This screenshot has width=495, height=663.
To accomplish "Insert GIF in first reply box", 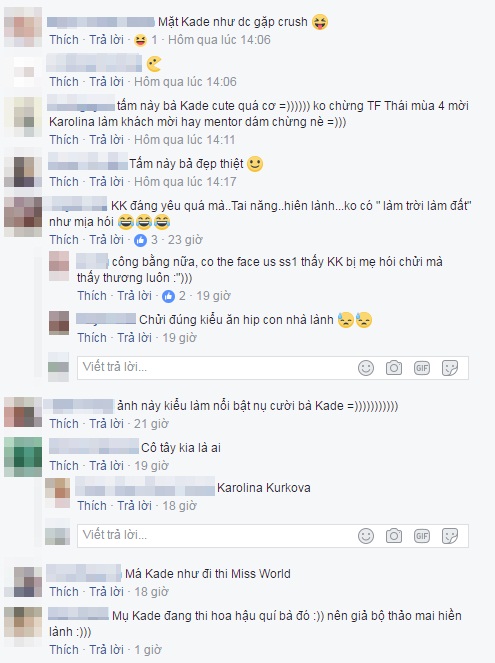I will coord(421,367).
